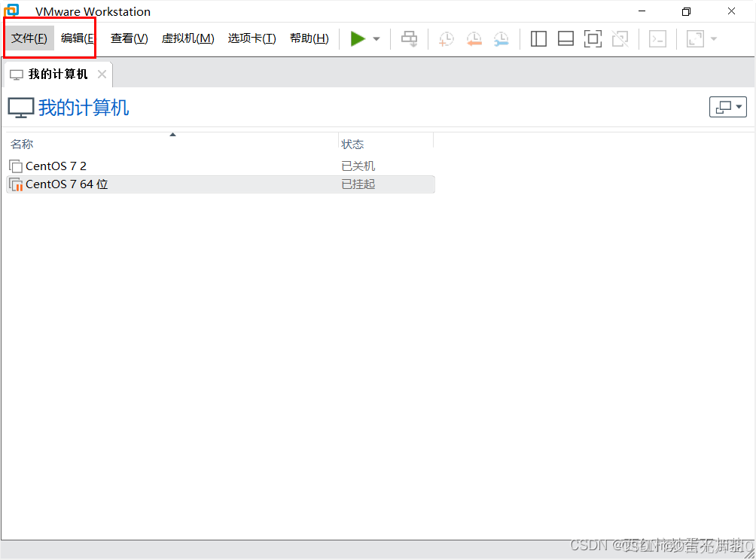Click the 已关机 status of CentOS 7 2

pyautogui.click(x=358, y=166)
